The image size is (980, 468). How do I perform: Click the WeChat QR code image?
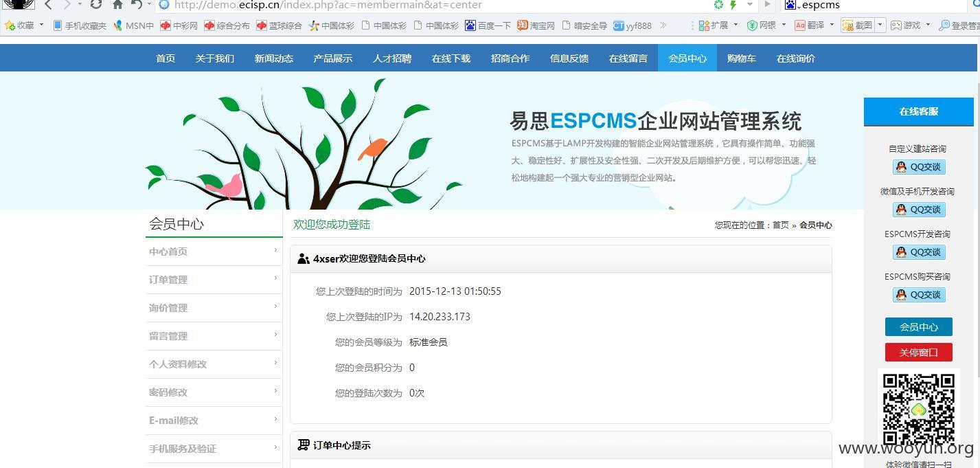tap(918, 409)
